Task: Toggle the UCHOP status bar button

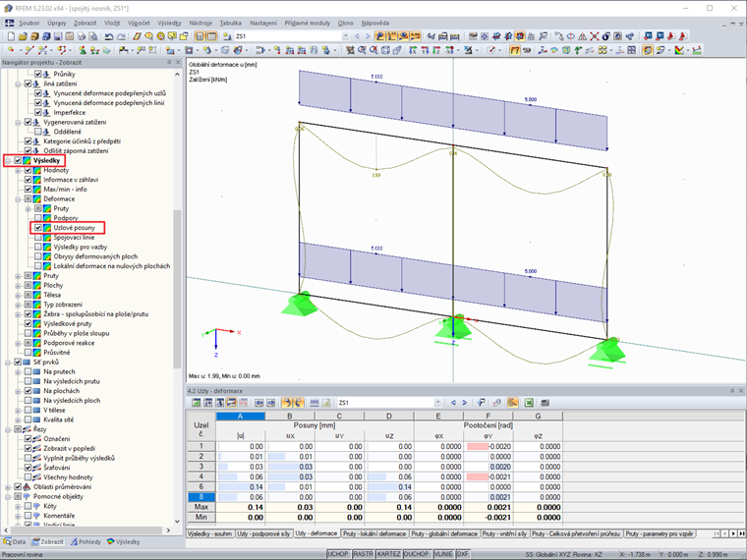Action: click(338, 554)
